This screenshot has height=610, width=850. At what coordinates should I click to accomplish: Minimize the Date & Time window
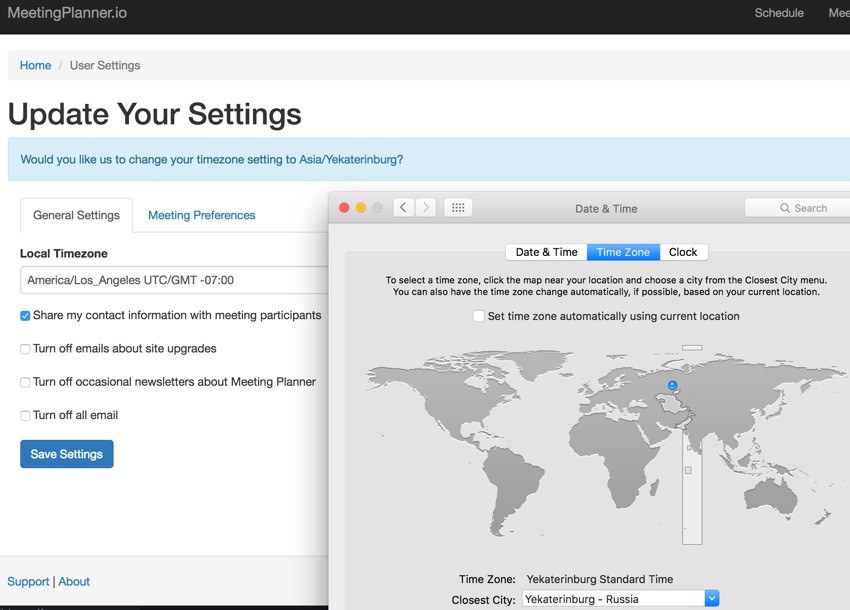pyautogui.click(x=361, y=208)
